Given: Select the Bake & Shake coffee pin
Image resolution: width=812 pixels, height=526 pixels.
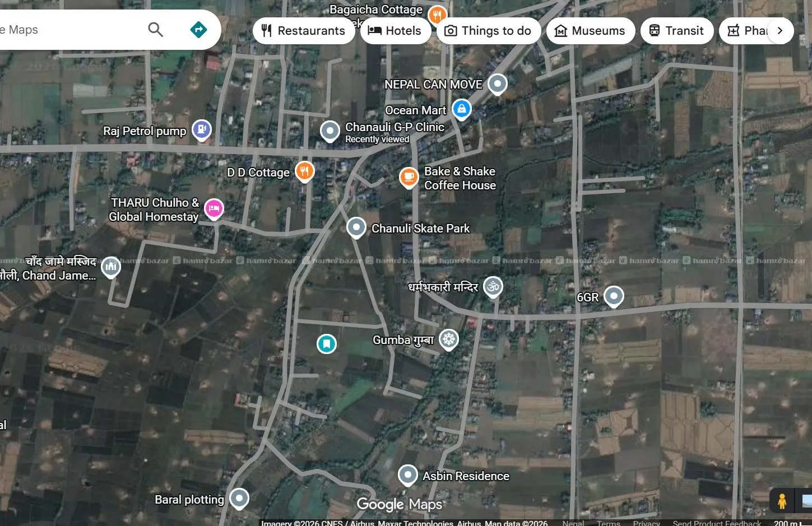Looking at the screenshot, I should click(x=409, y=177).
